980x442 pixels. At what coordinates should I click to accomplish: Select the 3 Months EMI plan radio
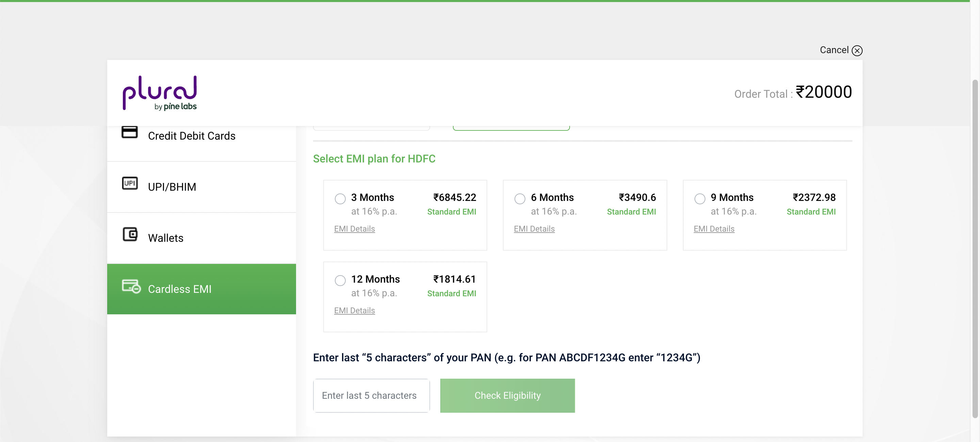click(340, 199)
